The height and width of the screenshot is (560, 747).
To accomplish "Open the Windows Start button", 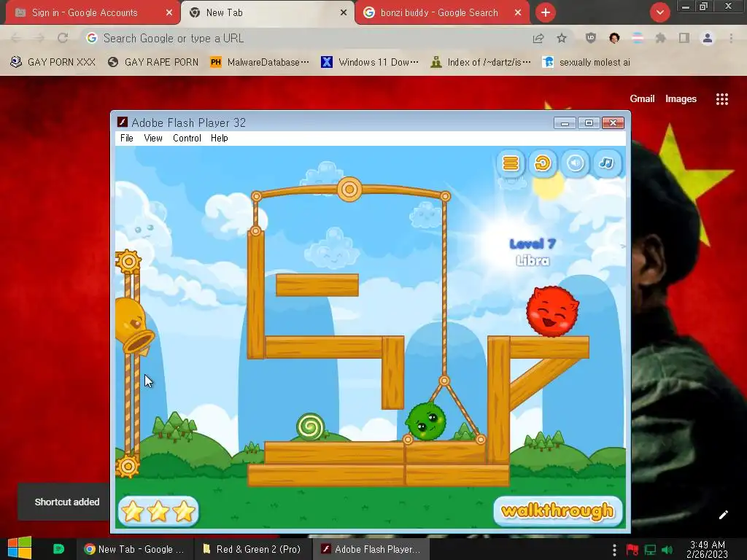I will (20, 548).
